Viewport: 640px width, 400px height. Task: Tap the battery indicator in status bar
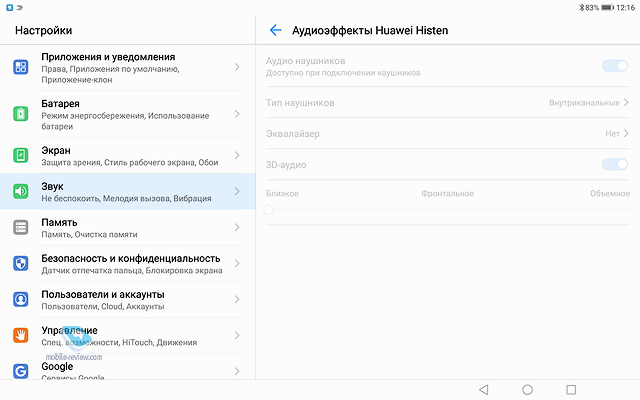coord(607,7)
